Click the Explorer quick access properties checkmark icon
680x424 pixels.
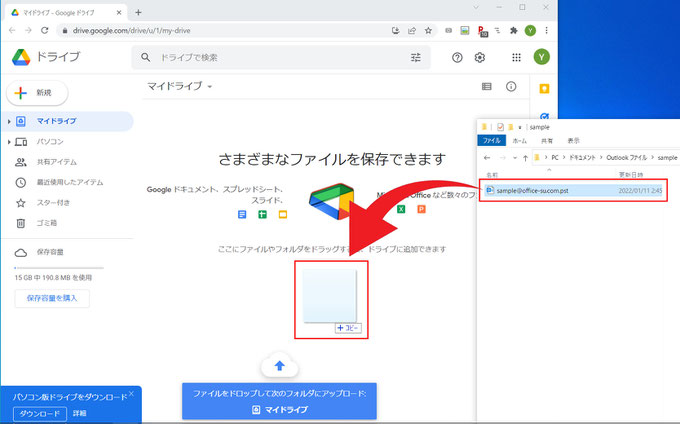500,127
